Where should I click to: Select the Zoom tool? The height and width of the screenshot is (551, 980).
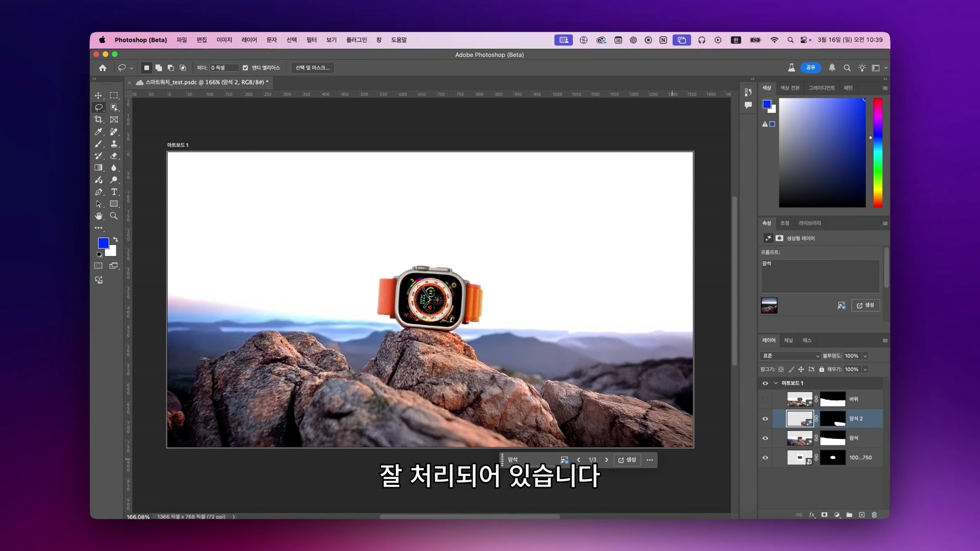114,216
